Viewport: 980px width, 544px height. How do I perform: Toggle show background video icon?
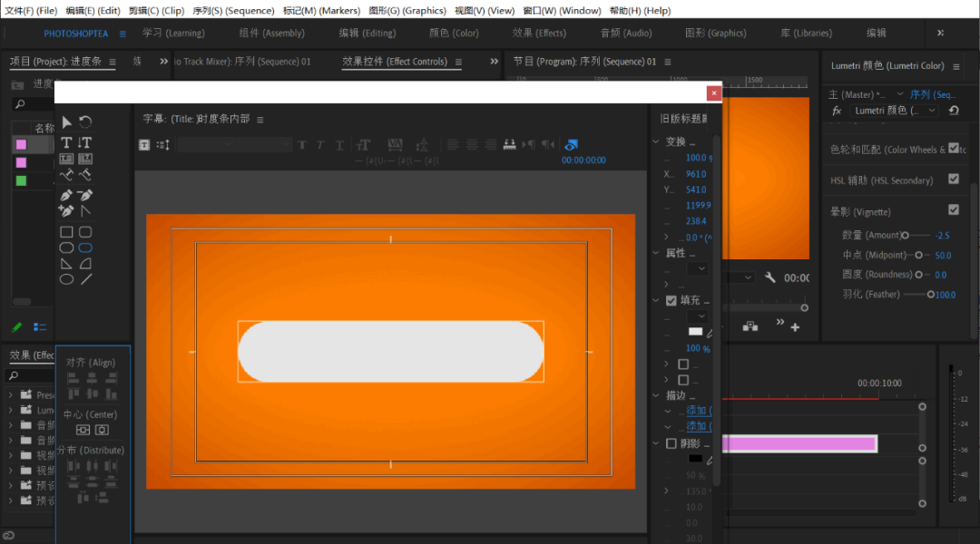[571, 144]
